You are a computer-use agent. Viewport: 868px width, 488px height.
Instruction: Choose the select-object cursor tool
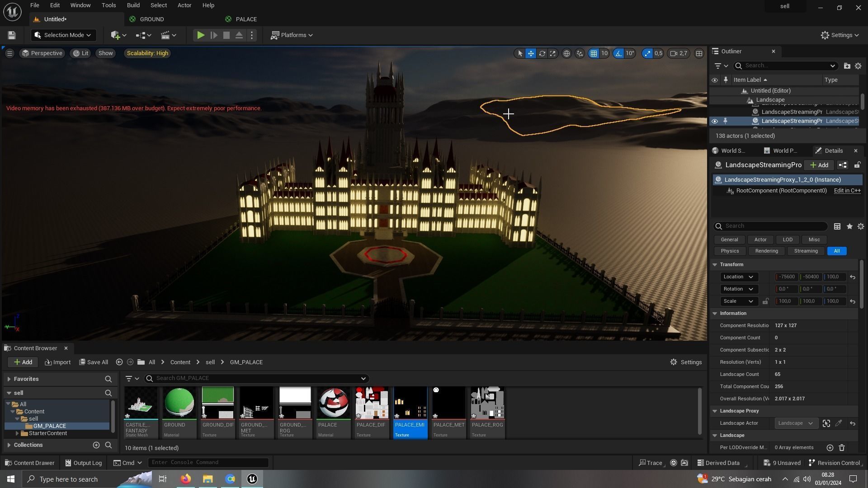(x=520, y=53)
